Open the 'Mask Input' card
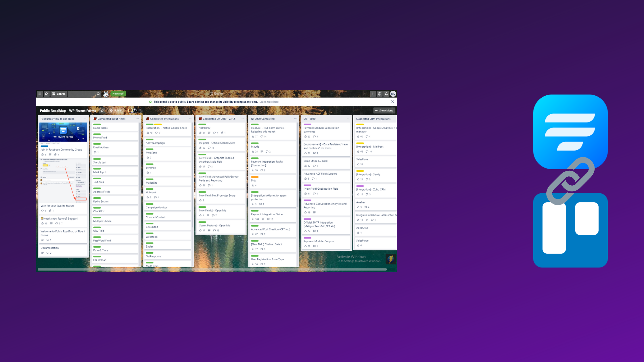644x362 pixels. (x=115, y=171)
